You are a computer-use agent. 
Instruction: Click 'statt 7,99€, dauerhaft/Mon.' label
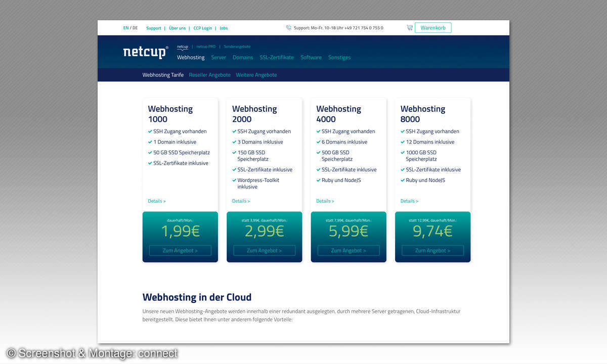(349, 220)
